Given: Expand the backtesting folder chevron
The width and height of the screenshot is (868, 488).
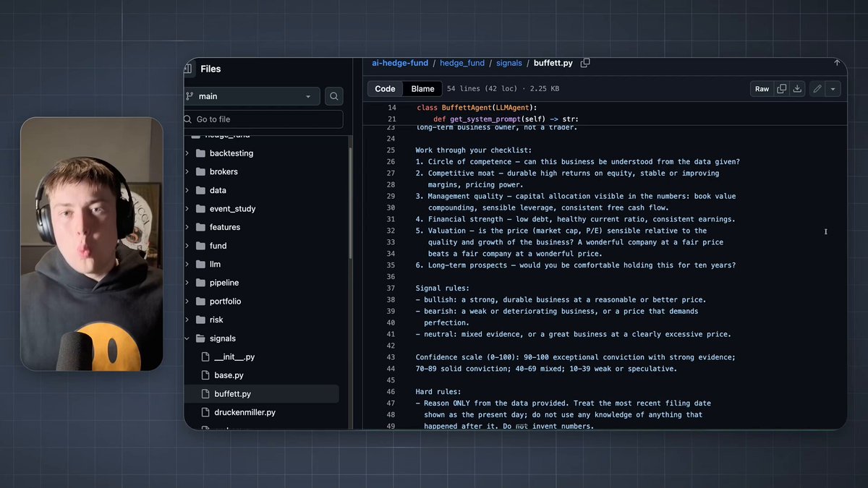Looking at the screenshot, I should [x=187, y=153].
